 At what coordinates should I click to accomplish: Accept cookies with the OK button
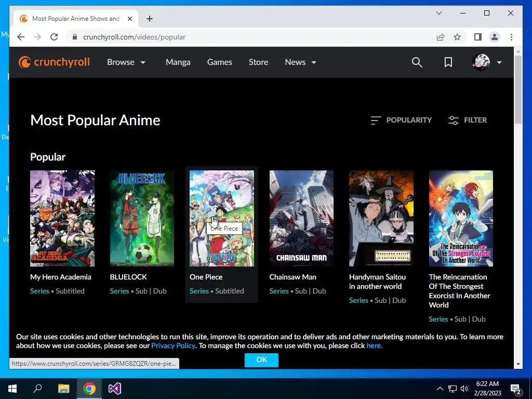coord(261,360)
